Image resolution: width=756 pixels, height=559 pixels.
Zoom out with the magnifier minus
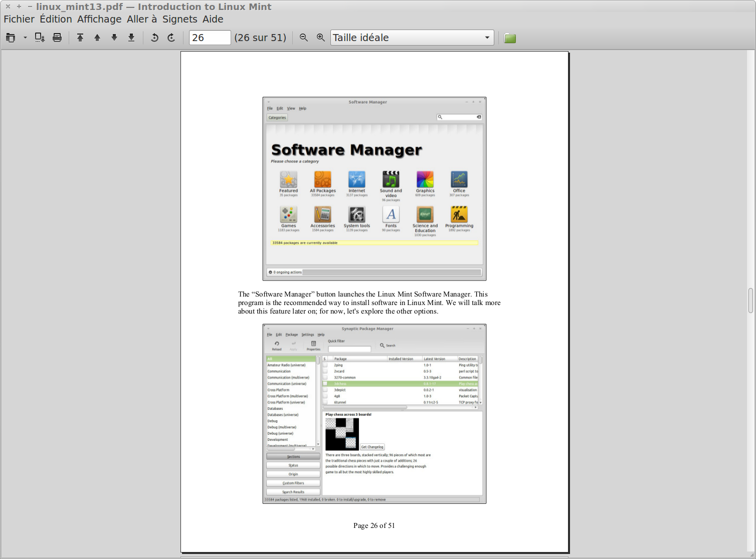point(304,38)
